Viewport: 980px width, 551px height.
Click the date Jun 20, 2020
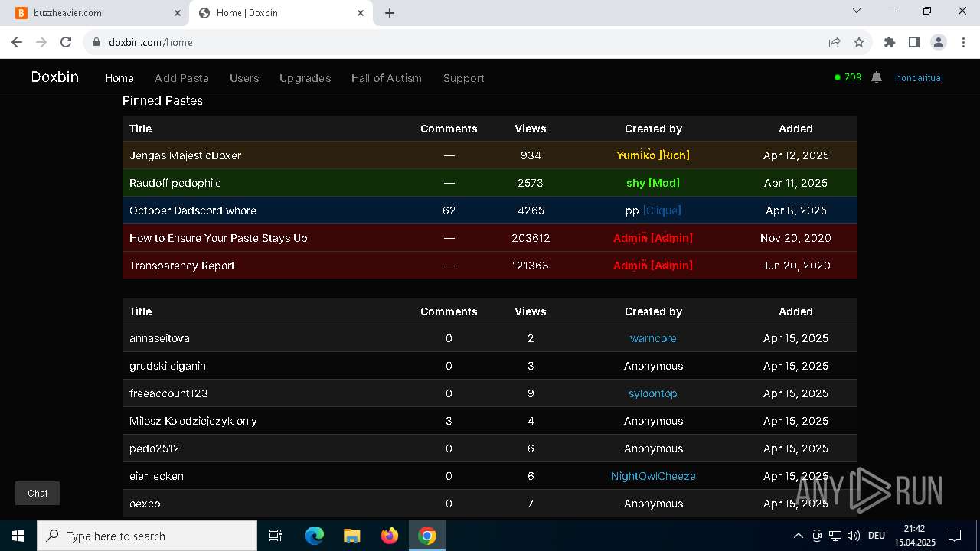point(795,266)
